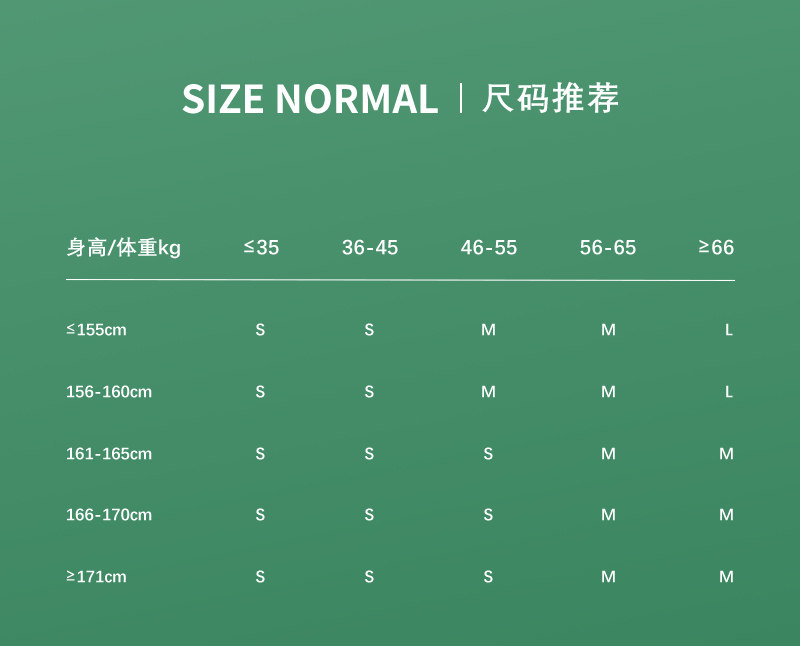Click M under 46-55 in ≤155cm row
This screenshot has height=646, width=800.
(x=488, y=330)
